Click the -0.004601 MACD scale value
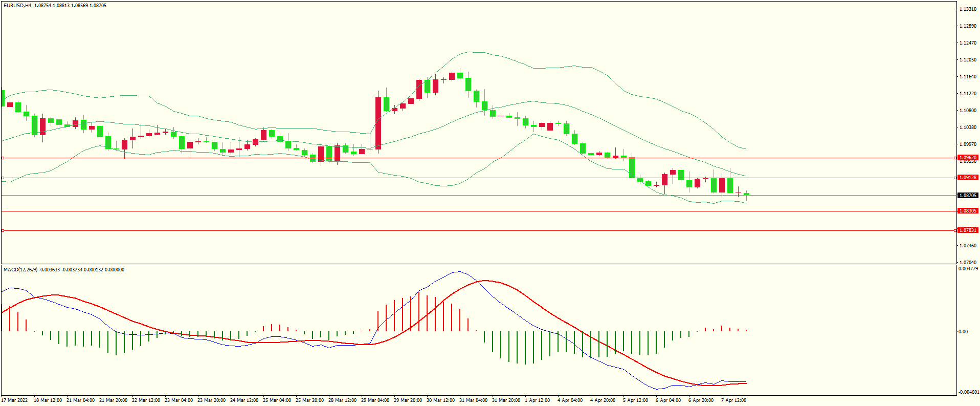Screen dimensions: 980x406 [x=968, y=392]
